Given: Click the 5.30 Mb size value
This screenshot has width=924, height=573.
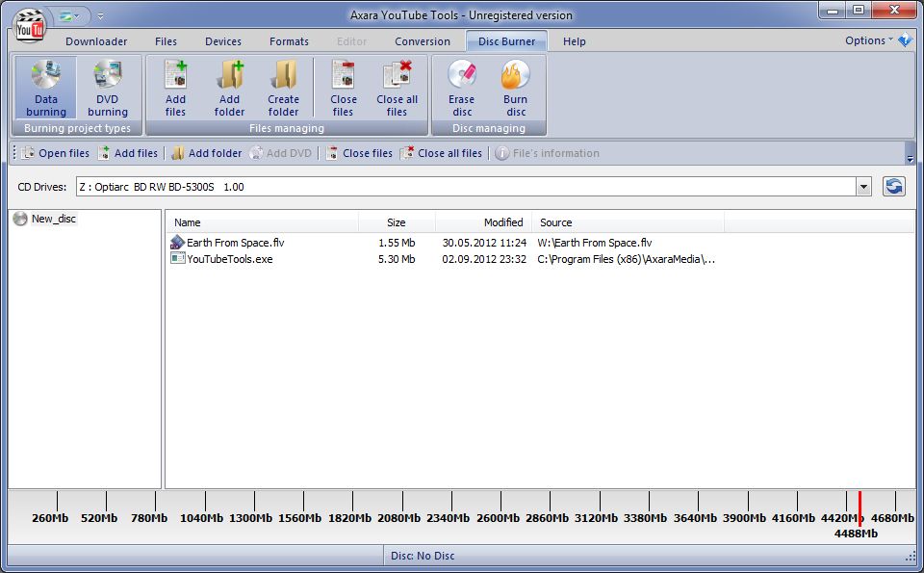Looking at the screenshot, I should pyautogui.click(x=397, y=259).
